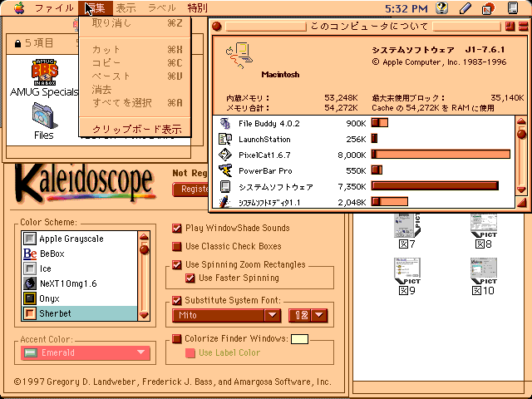Screen dimensions: 532x399
Task: Choose the BeBox color scheme
Action: click(80, 254)
